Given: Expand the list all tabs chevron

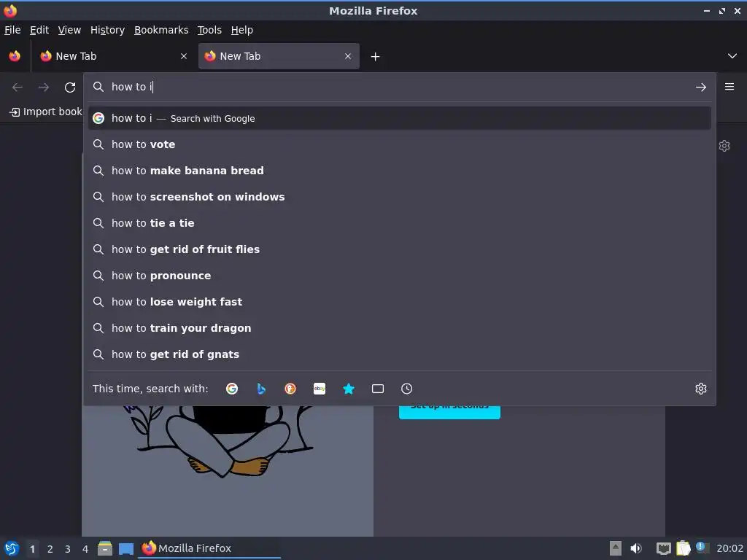Looking at the screenshot, I should pos(732,56).
